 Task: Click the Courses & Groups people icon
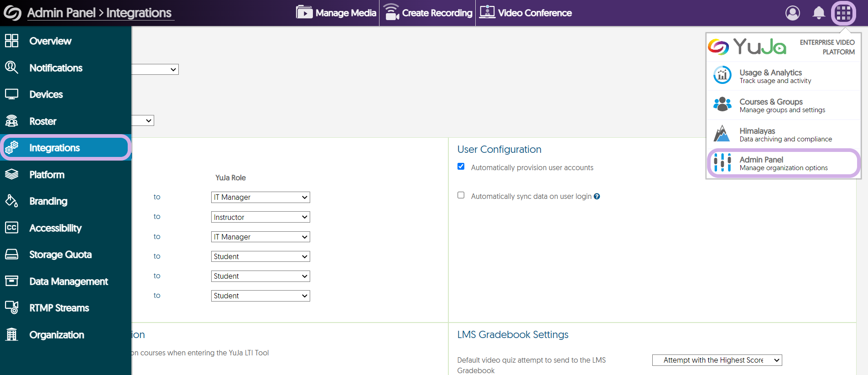pos(722,104)
